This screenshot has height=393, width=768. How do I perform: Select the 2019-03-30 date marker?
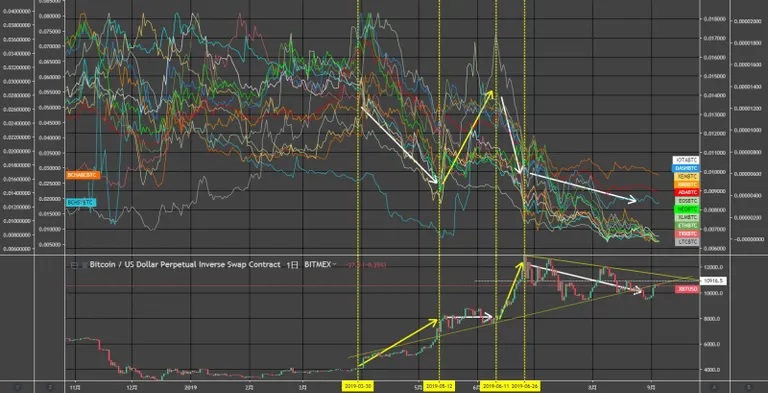(x=358, y=387)
